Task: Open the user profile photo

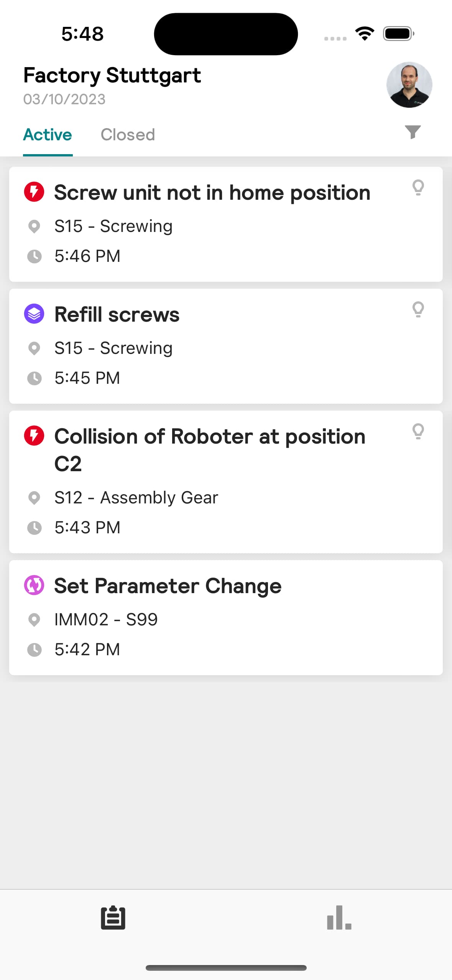Action: (x=409, y=85)
